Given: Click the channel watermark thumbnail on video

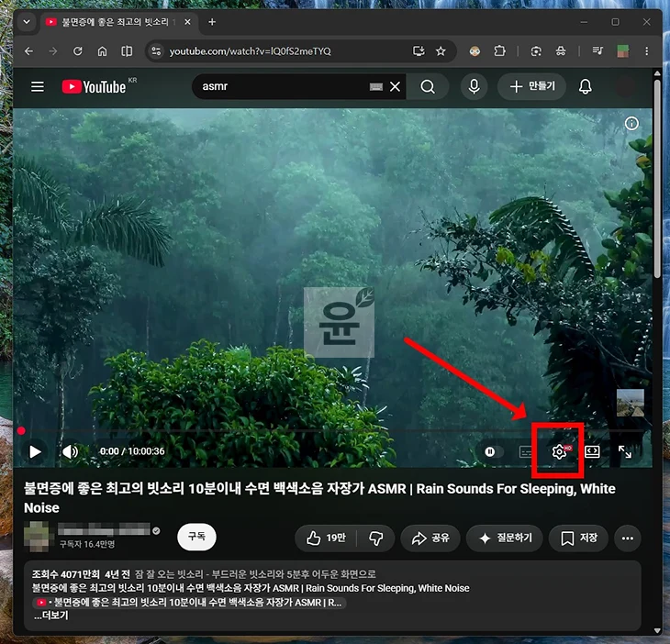Looking at the screenshot, I should (631, 403).
